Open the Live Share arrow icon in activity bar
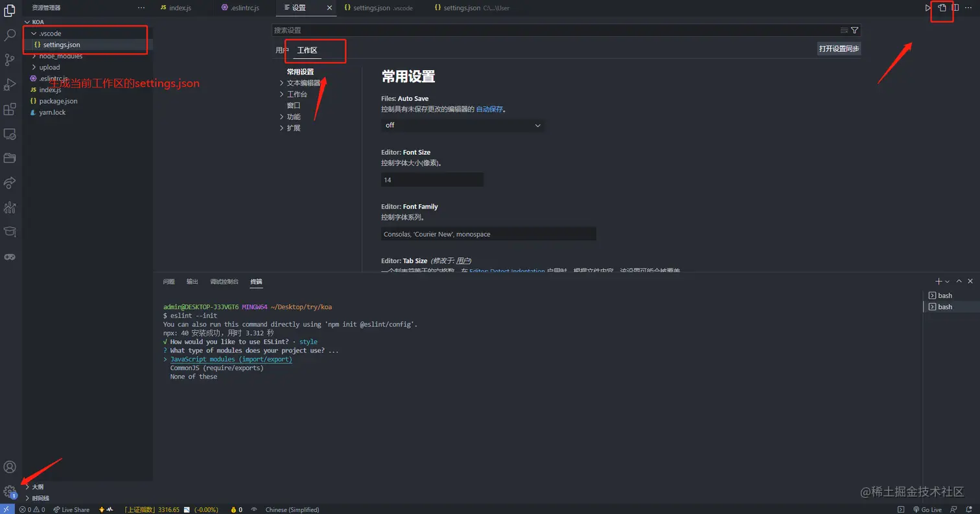 pos(10,182)
